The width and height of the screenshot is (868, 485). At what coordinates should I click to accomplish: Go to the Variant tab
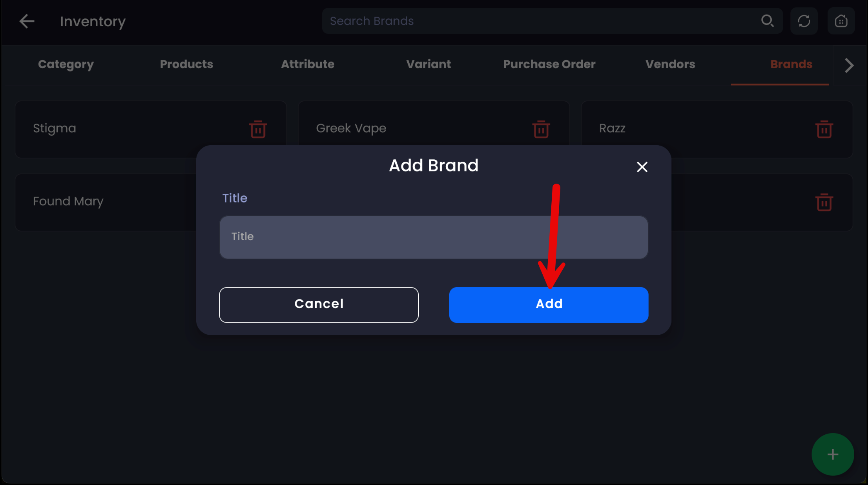click(429, 64)
